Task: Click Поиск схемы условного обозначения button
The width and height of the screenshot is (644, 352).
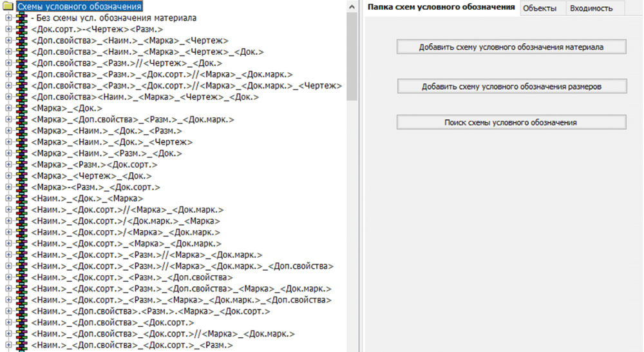Action: 511,122
